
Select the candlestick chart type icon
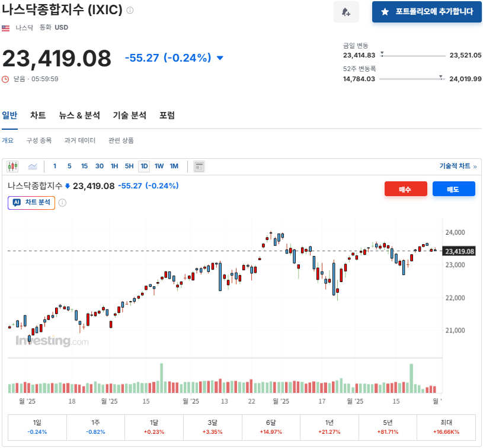click(x=12, y=167)
